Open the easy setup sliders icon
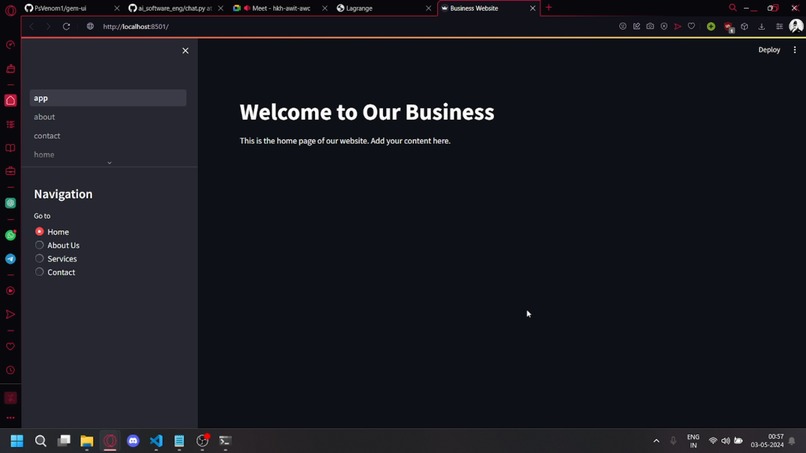Viewport: 806px width, 453px height. pos(779,26)
